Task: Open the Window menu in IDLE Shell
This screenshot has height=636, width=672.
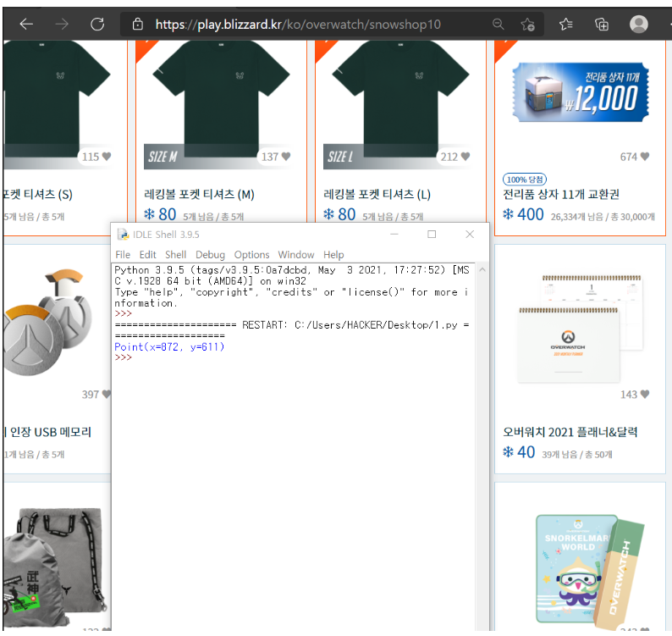Action: tap(296, 255)
